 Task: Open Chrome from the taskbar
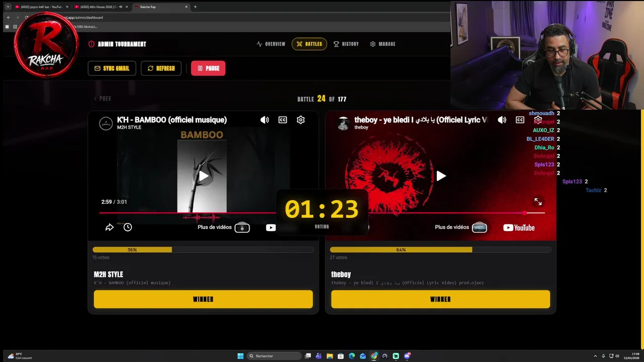(374, 356)
